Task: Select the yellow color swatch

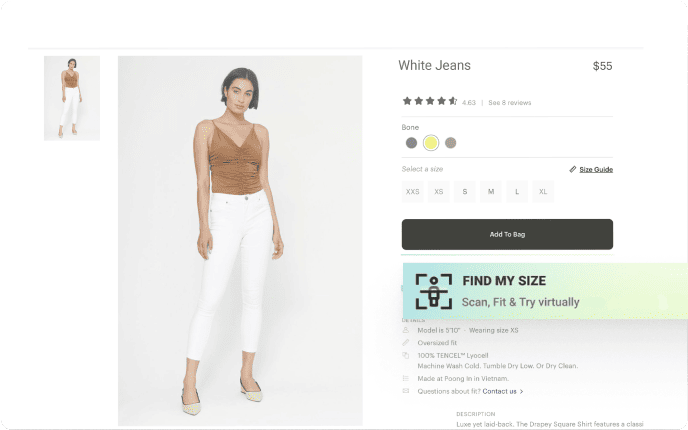Action: [x=431, y=143]
